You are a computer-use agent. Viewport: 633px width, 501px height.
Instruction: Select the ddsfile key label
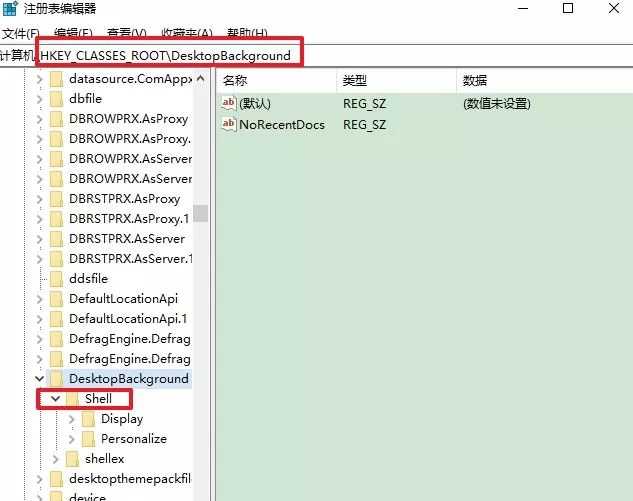(88, 279)
